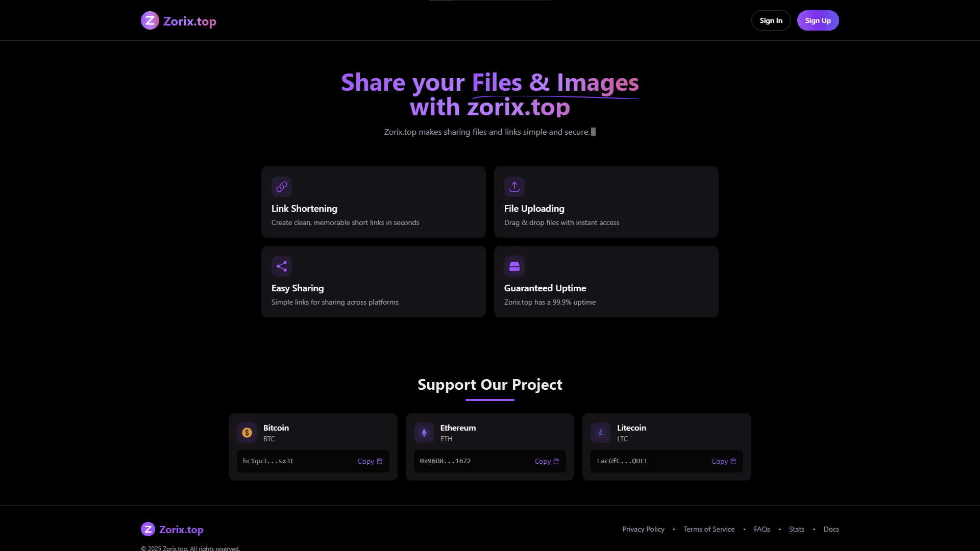The width and height of the screenshot is (980, 551).
Task: Click the Bitcoin address field showing bc1qu3...sx3t
Action: (x=267, y=461)
